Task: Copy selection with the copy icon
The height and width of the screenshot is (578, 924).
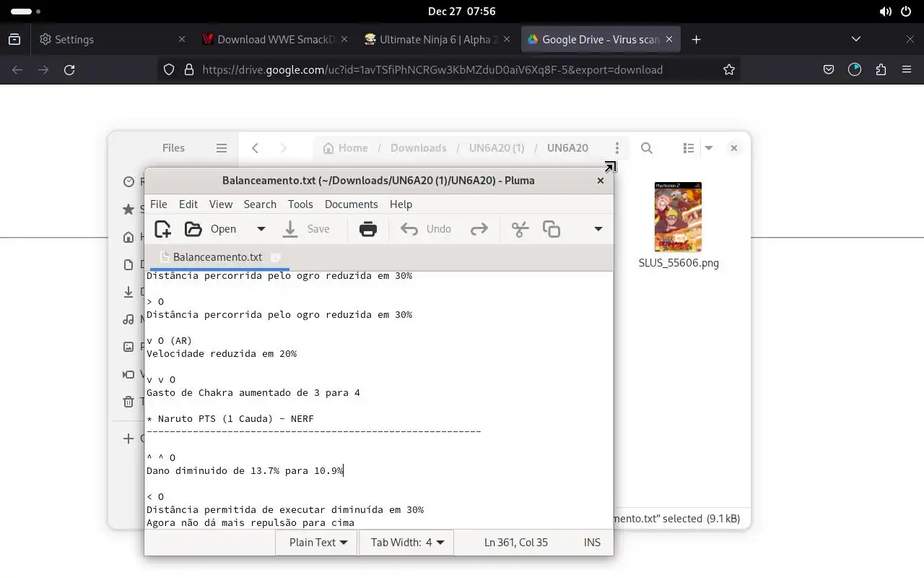Action: pos(552,229)
